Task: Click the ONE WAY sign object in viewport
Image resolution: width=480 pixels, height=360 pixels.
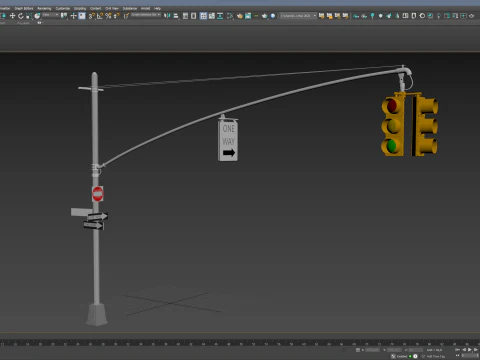Action: pos(228,141)
